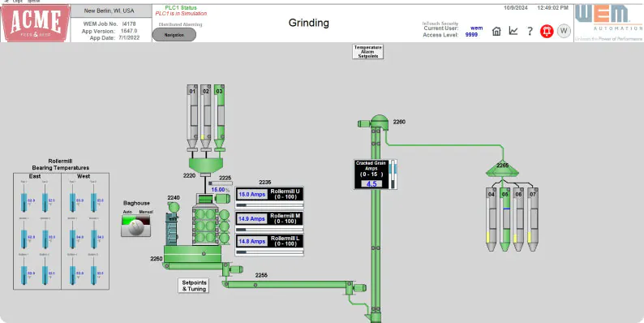Screen dimensions: 644x323
Task: Click the 2265 distributor
Action: pyautogui.click(x=502, y=168)
